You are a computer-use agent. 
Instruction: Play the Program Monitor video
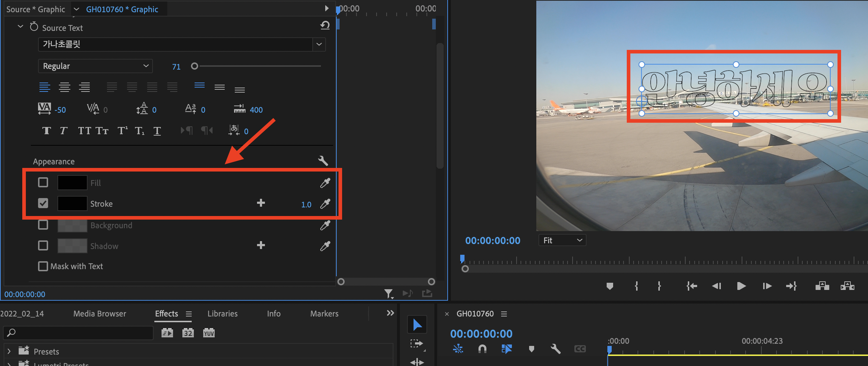point(741,286)
